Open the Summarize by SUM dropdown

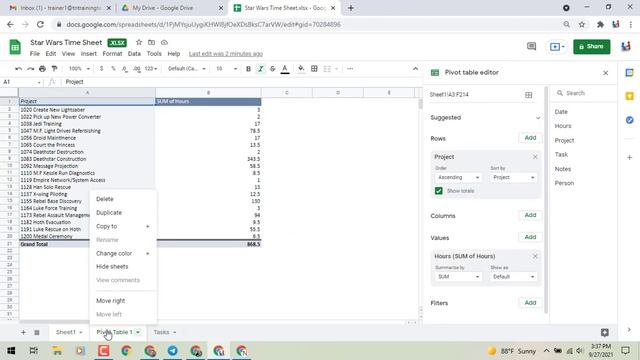(x=458, y=277)
